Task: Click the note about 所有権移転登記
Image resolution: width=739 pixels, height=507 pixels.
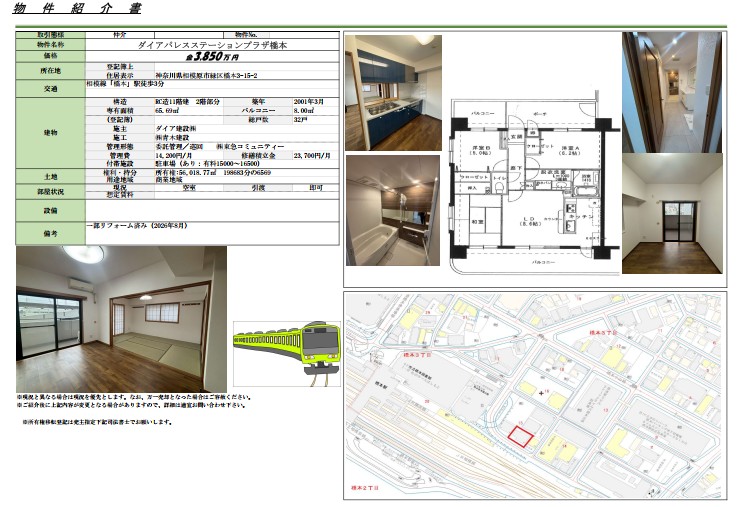Action: [97, 422]
